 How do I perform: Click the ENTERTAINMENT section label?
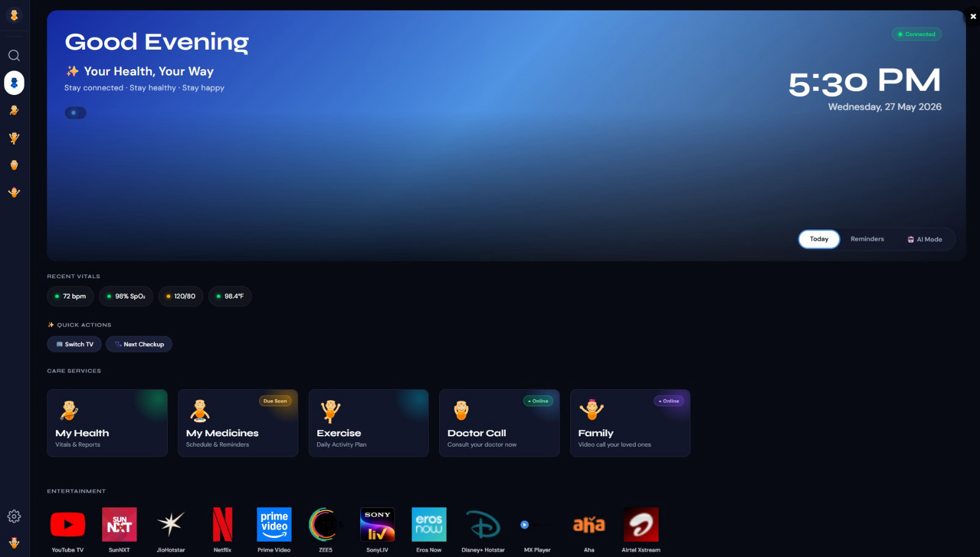(x=77, y=491)
